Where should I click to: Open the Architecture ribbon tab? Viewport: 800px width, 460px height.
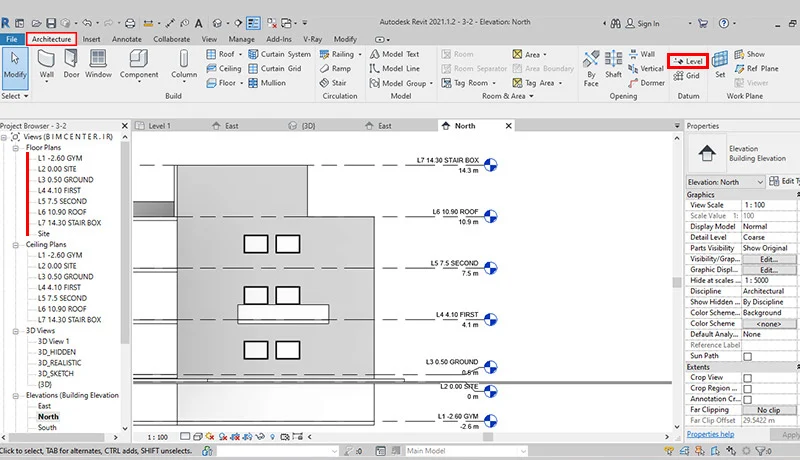[52, 39]
